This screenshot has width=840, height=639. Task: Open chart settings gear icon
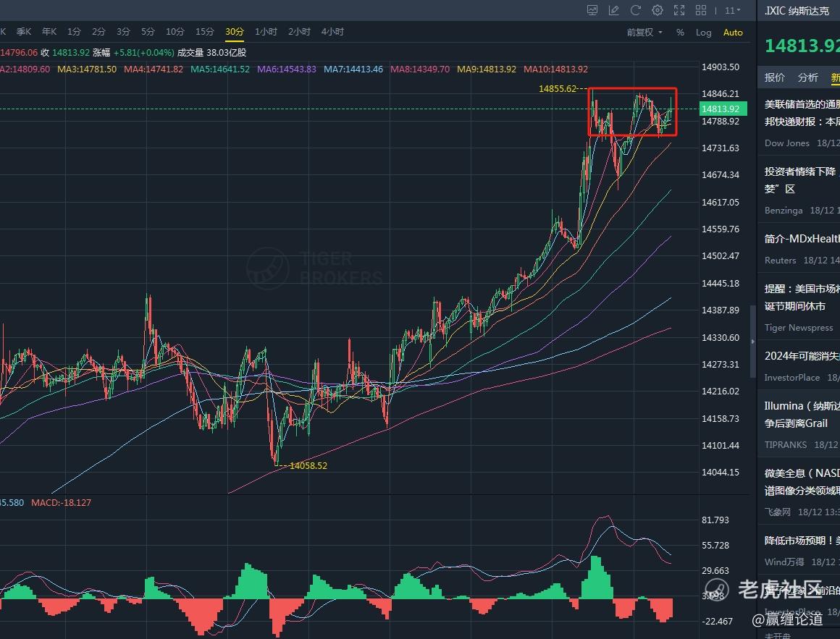pos(658,10)
